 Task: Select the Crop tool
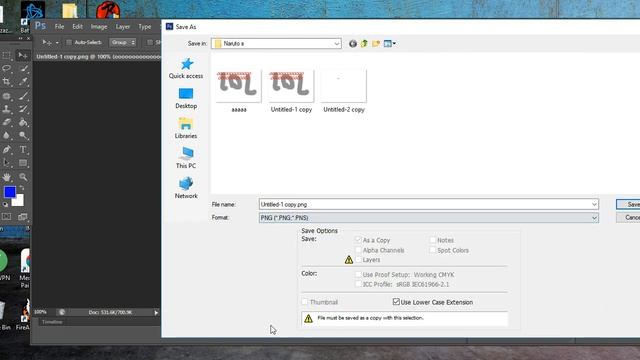click(7, 82)
